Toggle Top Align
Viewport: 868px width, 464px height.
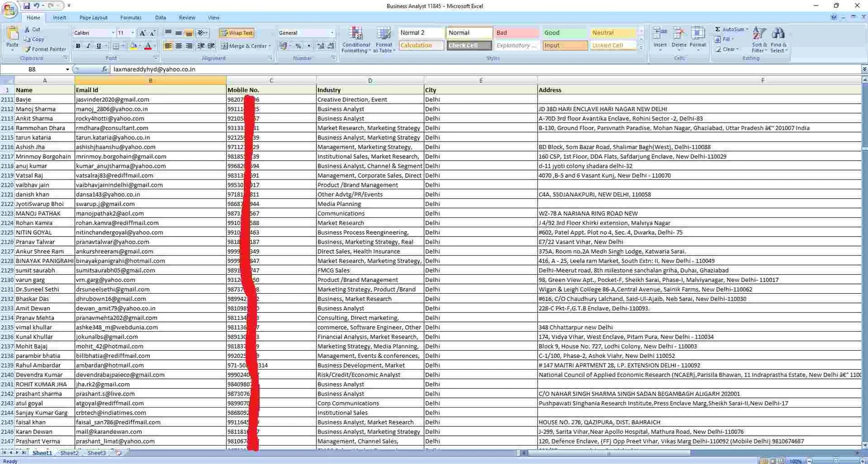[168, 33]
